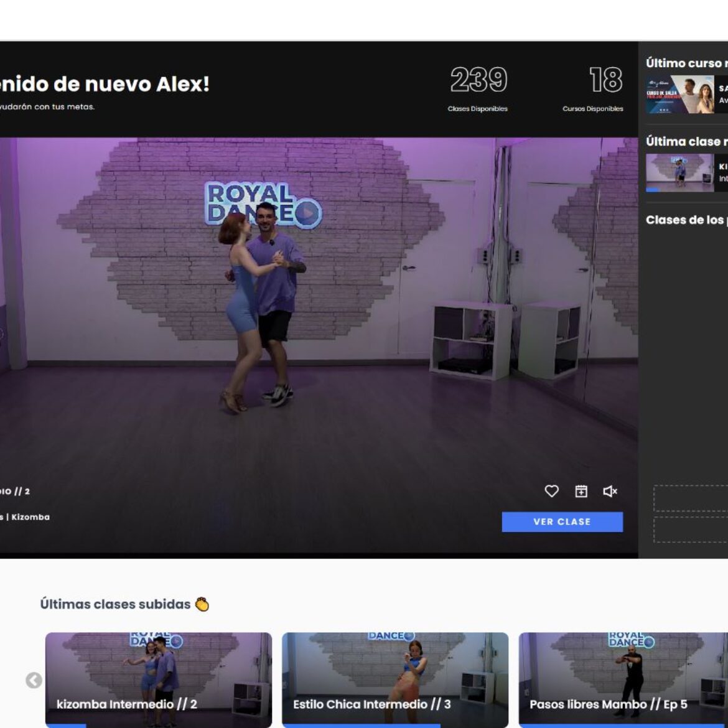Open the Pasos libres Mambo // Ep 5 card

(x=623, y=679)
